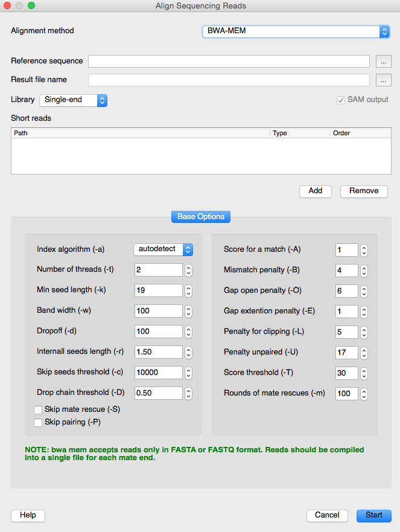Adjust the Rounds of mate rescues (-m) stepper

click(364, 394)
